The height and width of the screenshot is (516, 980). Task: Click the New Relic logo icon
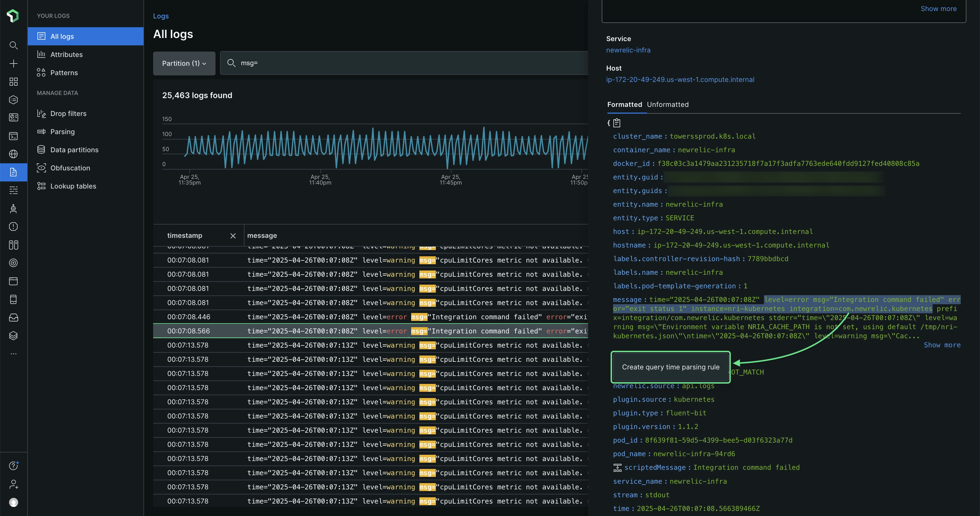pos(13,16)
